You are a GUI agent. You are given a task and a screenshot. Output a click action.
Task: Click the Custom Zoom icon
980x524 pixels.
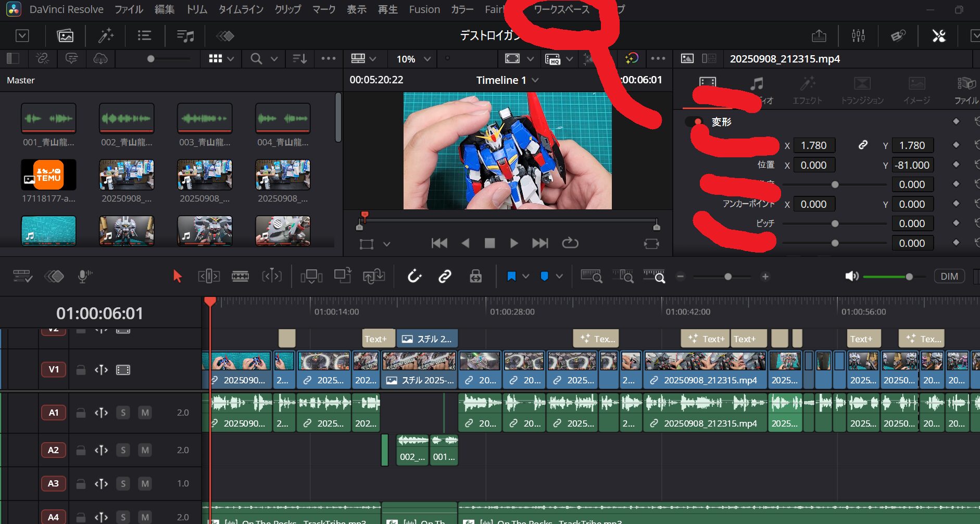[654, 276]
